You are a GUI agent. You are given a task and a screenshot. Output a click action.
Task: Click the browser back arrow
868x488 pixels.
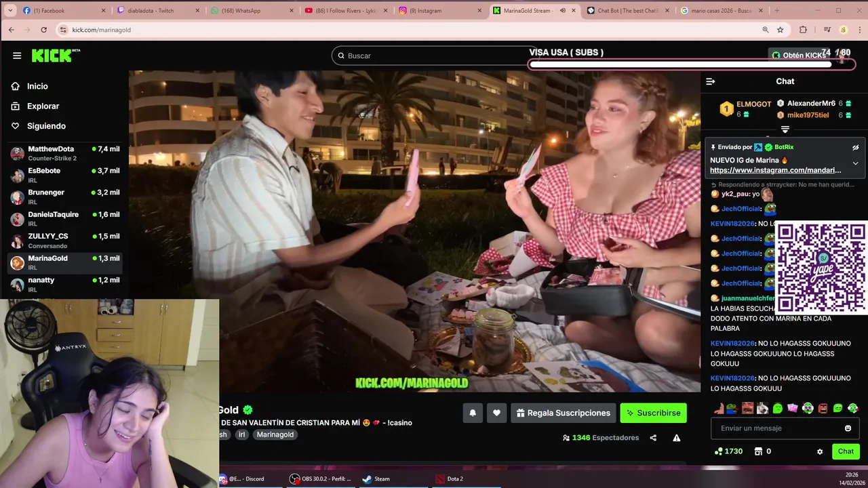11,30
